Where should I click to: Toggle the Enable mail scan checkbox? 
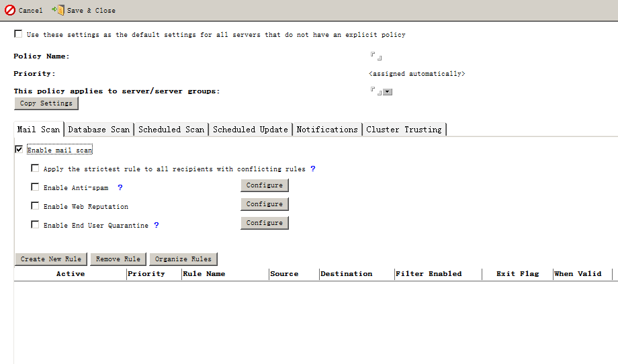[x=18, y=150]
